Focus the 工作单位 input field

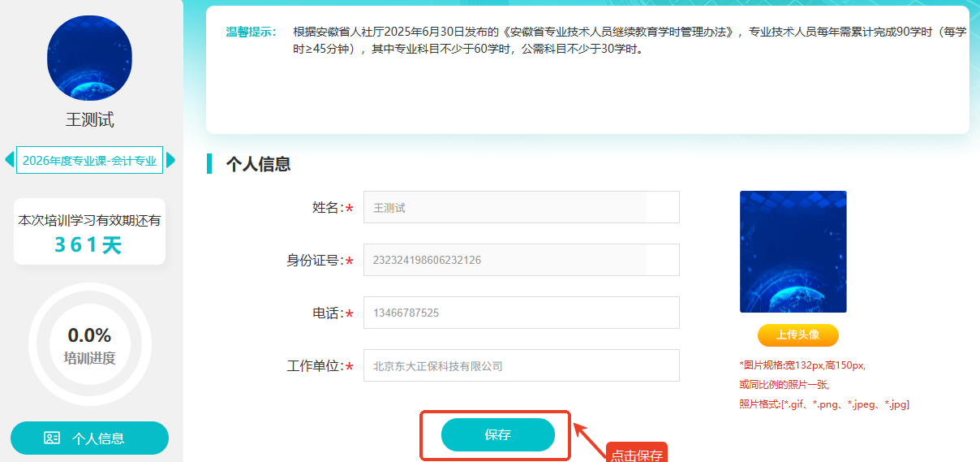point(521,365)
